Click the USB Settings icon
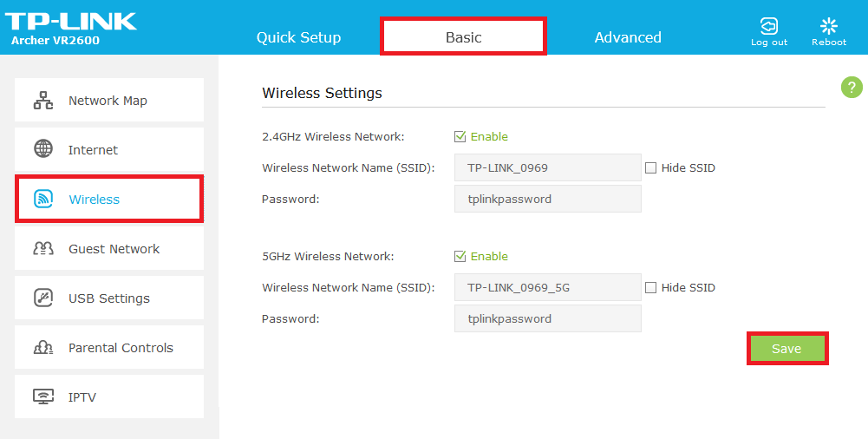This screenshot has width=868, height=439. click(43, 298)
